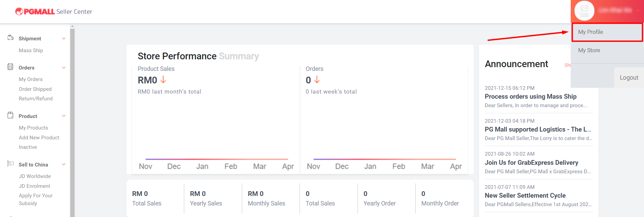
Task: Click the Orders clipboard icon
Action: 10,67
